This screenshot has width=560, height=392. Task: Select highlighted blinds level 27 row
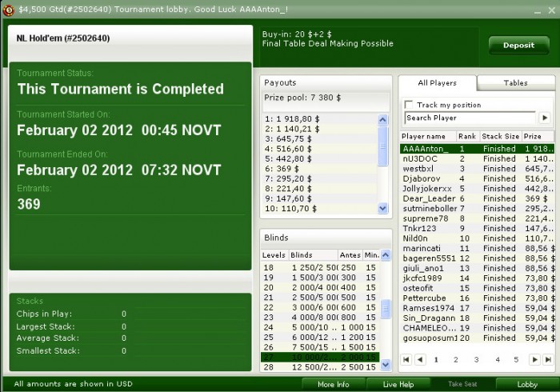click(320, 357)
